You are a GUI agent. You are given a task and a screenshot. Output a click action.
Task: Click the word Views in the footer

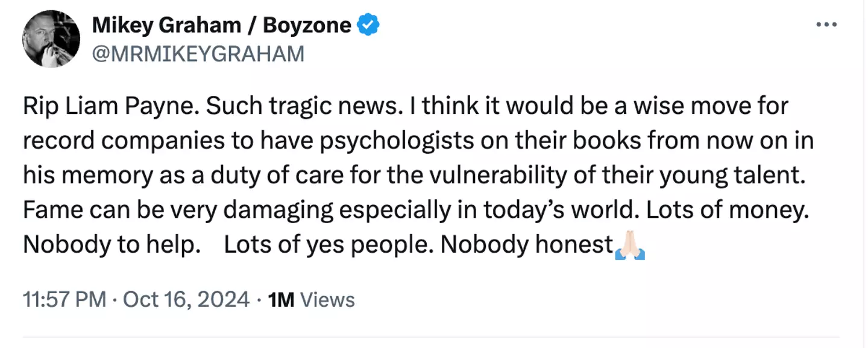(x=327, y=299)
